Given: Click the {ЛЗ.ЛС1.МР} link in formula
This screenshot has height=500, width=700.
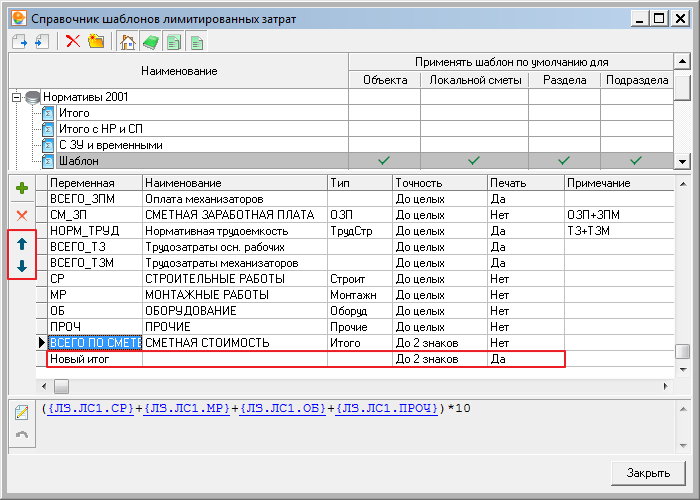Looking at the screenshot, I should 187,408.
